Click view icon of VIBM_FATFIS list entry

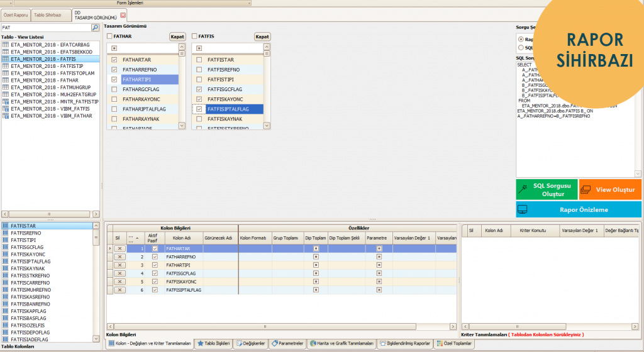point(5,109)
